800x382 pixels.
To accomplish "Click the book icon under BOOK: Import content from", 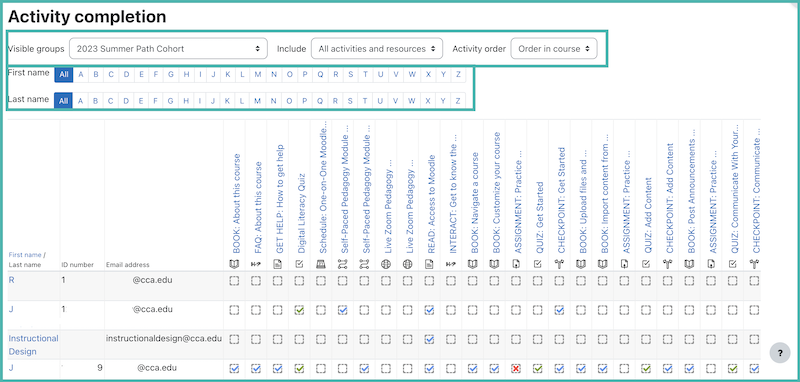I will (603, 264).
